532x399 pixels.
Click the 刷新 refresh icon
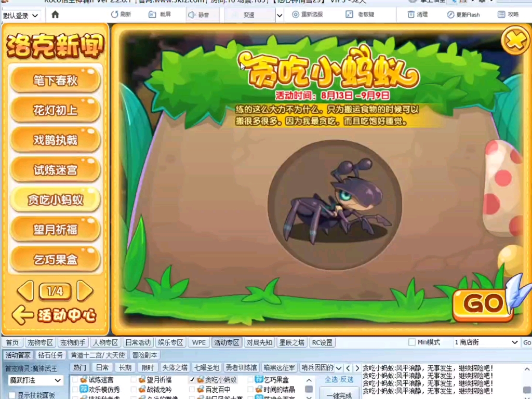pyautogui.click(x=114, y=15)
